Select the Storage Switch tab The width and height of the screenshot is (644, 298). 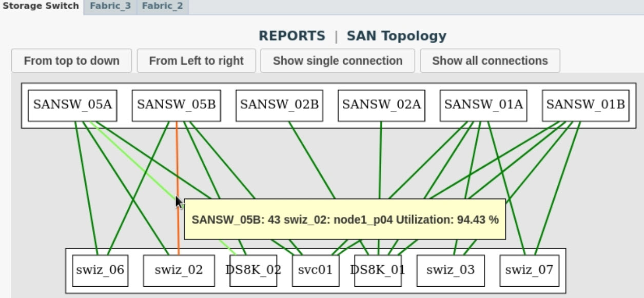pyautogui.click(x=41, y=7)
